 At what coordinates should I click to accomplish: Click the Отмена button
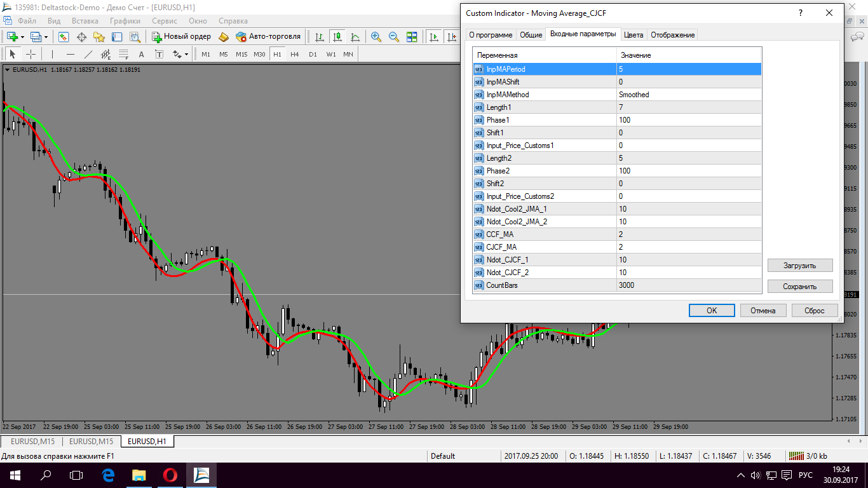click(x=763, y=311)
